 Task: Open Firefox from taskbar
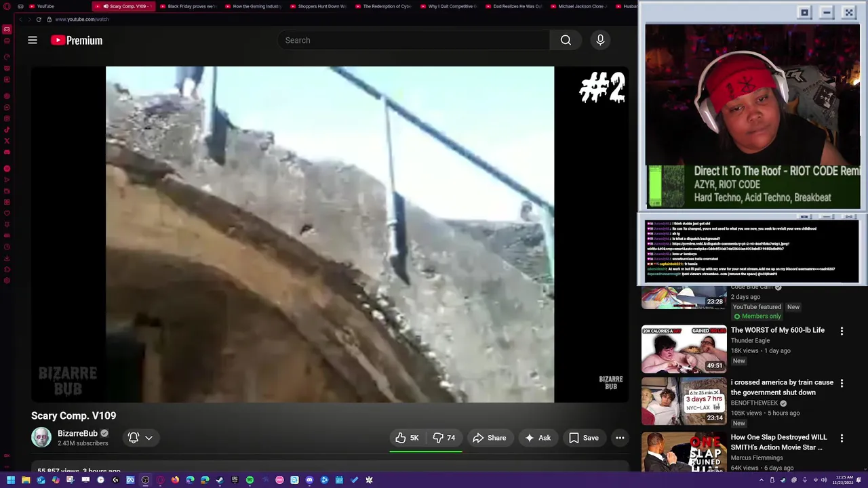[175, 480]
